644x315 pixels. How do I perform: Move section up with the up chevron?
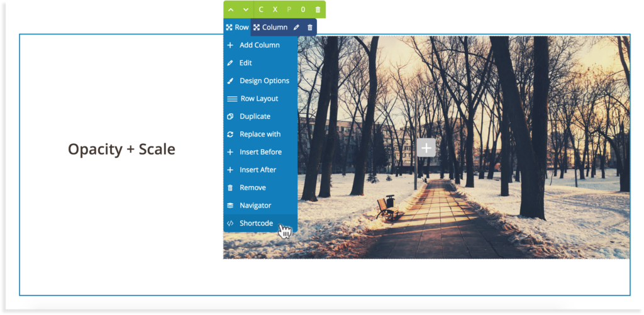tap(231, 9)
